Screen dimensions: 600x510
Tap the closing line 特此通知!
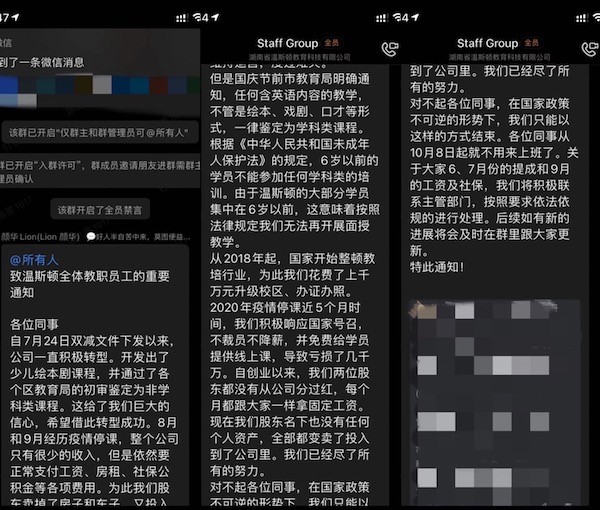pyautogui.click(x=437, y=267)
